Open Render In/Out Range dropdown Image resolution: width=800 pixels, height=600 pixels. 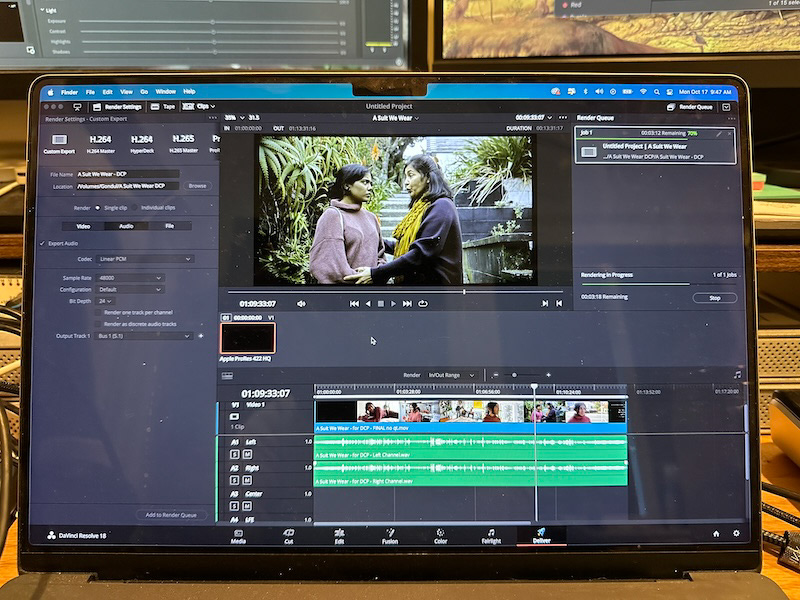(x=452, y=376)
